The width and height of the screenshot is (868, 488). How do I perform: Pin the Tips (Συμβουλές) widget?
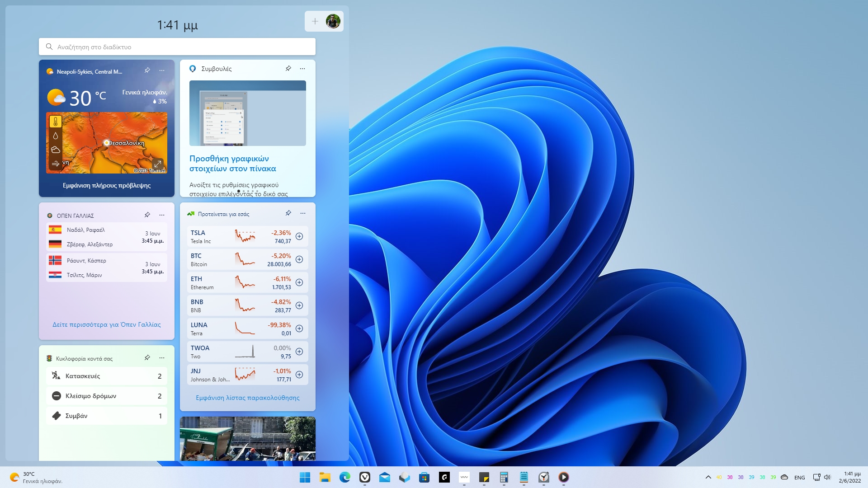click(288, 69)
